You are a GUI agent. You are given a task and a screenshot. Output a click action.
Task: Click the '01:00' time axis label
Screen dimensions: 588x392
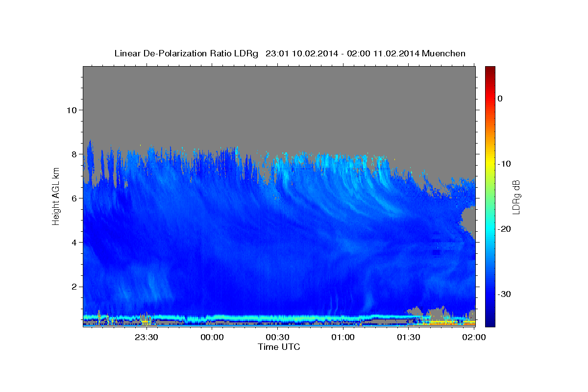[343, 337]
